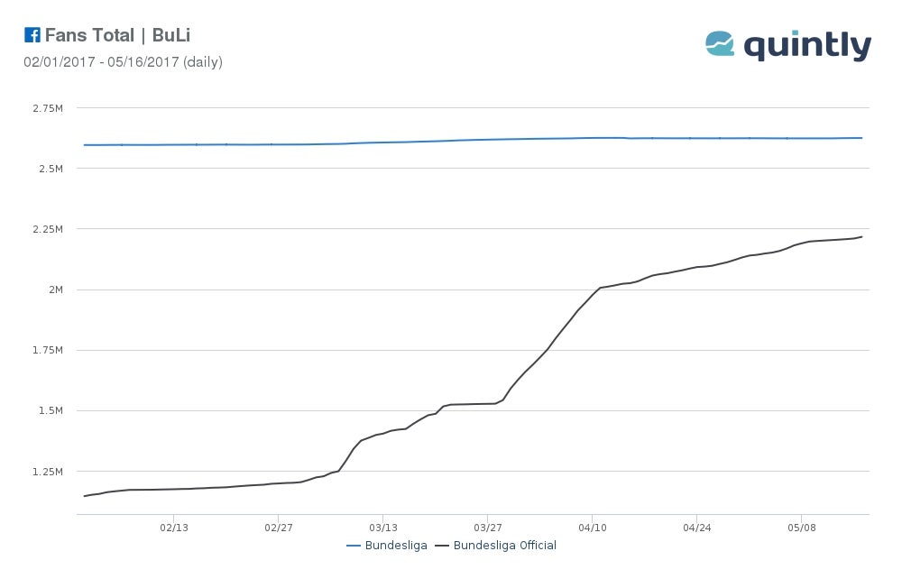The image size is (902, 588).
Task: Click the 04/10 x-axis date label
Action: point(592,527)
